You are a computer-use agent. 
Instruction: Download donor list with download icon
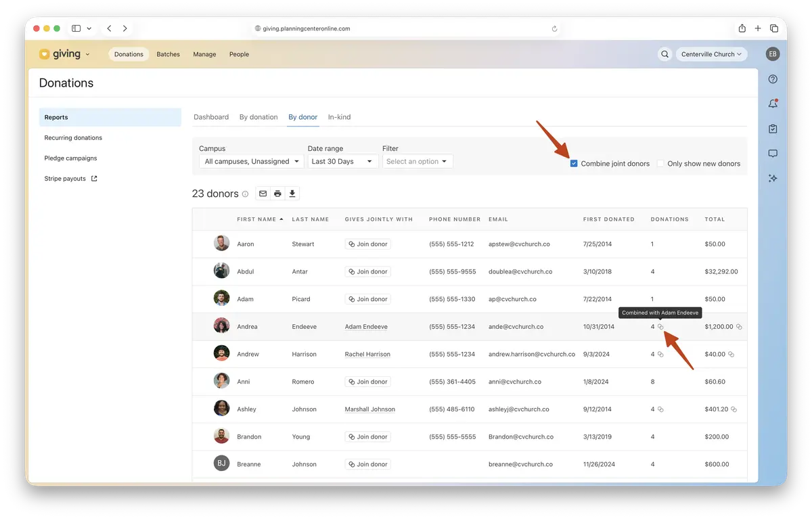pyautogui.click(x=292, y=194)
